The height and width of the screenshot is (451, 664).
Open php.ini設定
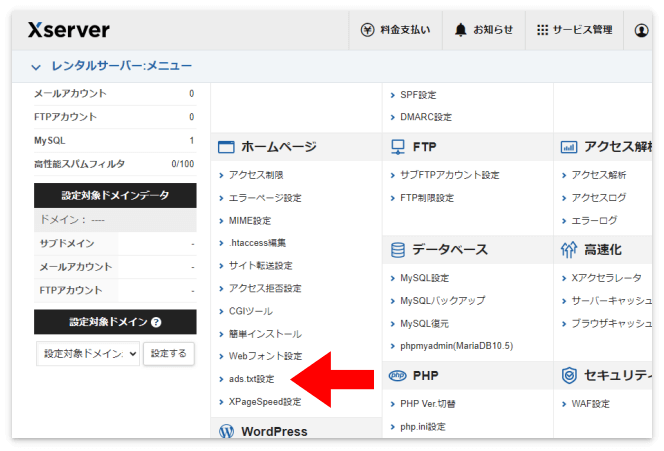click(x=423, y=427)
